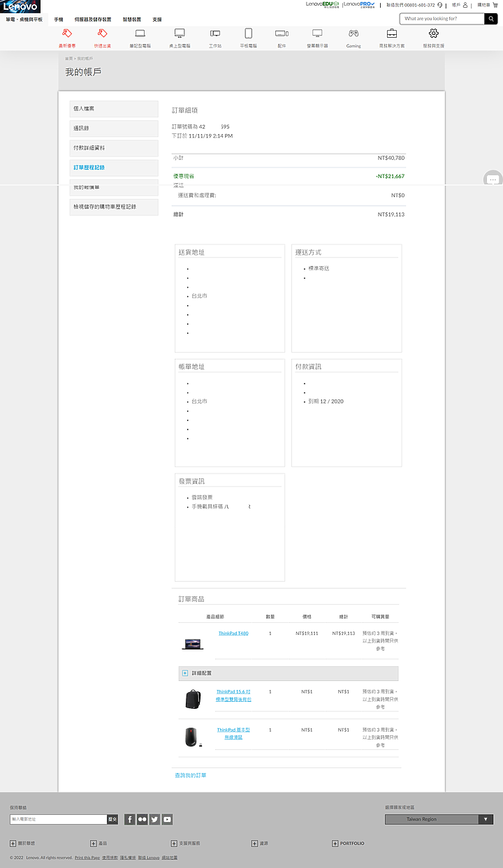
Task: Focus the 輸入電郵地址 email field
Action: pyautogui.click(x=58, y=819)
